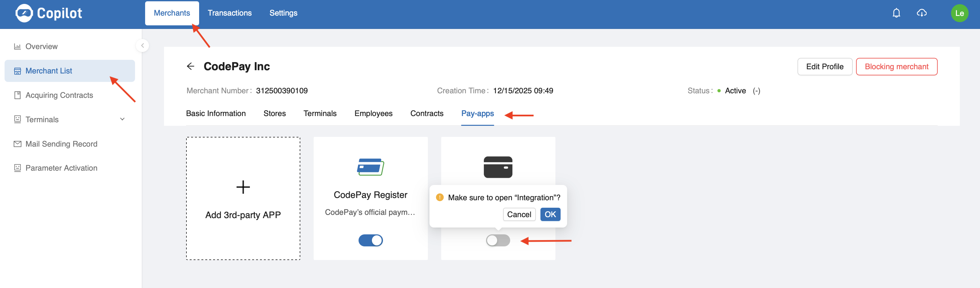Click the Edit Profile button
980x288 pixels.
[824, 67]
